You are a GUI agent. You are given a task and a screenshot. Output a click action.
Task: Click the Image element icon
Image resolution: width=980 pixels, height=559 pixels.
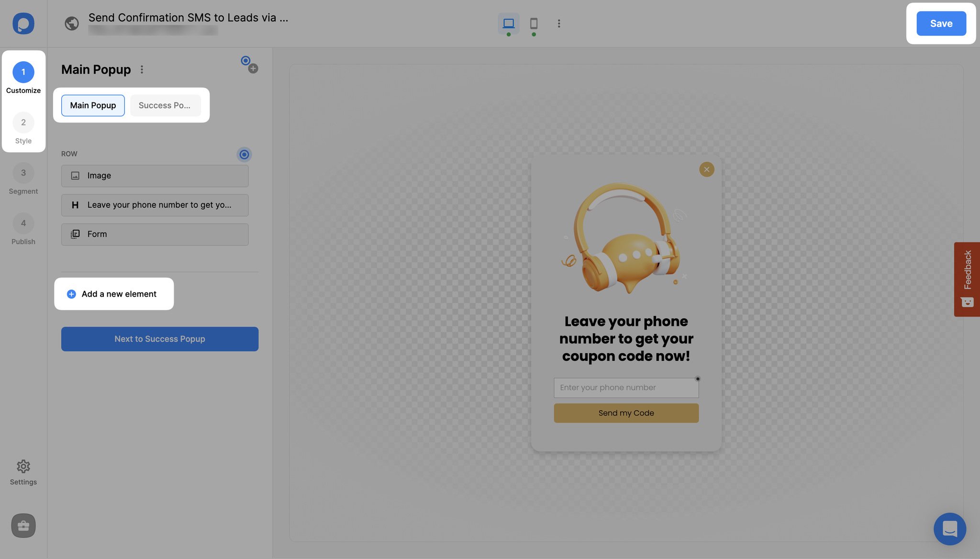pyautogui.click(x=75, y=176)
